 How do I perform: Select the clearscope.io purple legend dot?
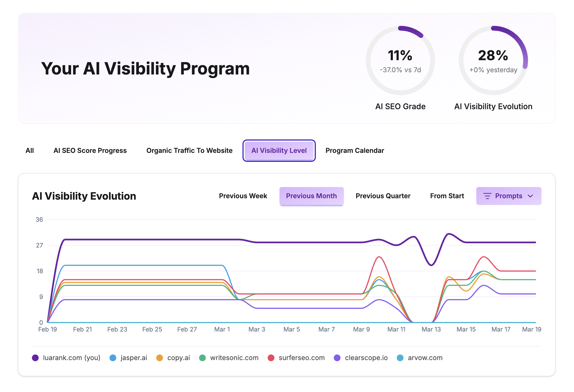pos(337,358)
